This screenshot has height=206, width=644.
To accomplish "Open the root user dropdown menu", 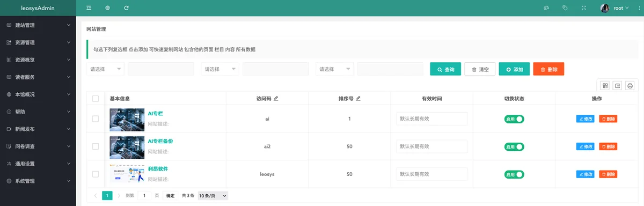I will point(621,8).
